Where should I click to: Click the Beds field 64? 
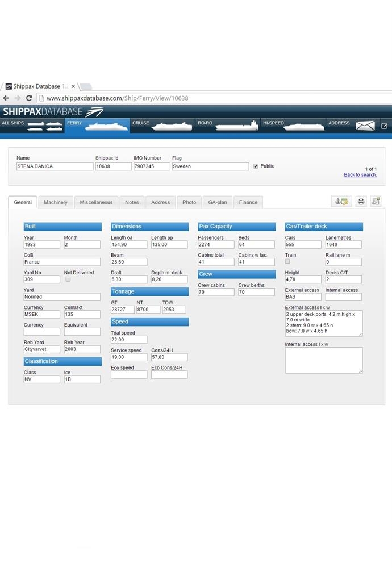pos(256,244)
